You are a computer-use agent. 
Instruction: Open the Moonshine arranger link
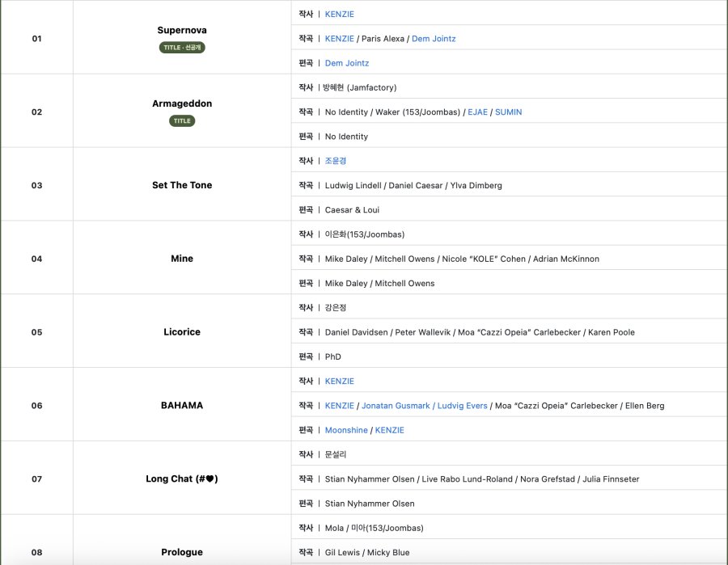345,430
